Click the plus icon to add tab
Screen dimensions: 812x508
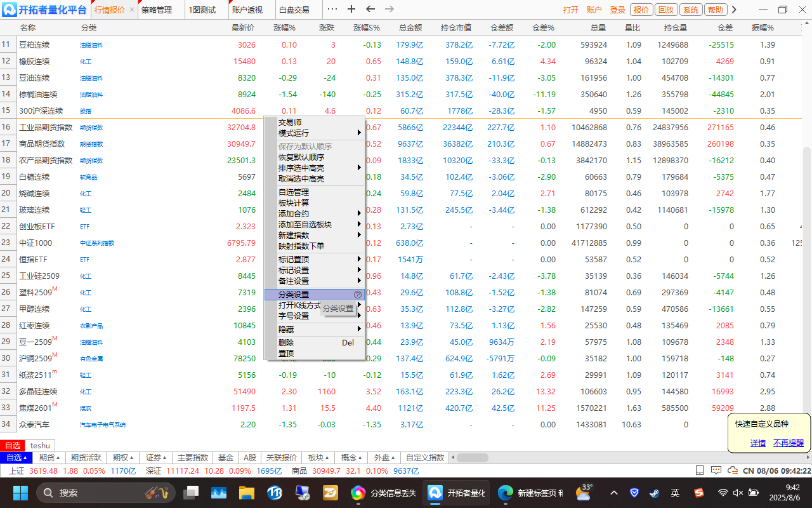(x=351, y=10)
